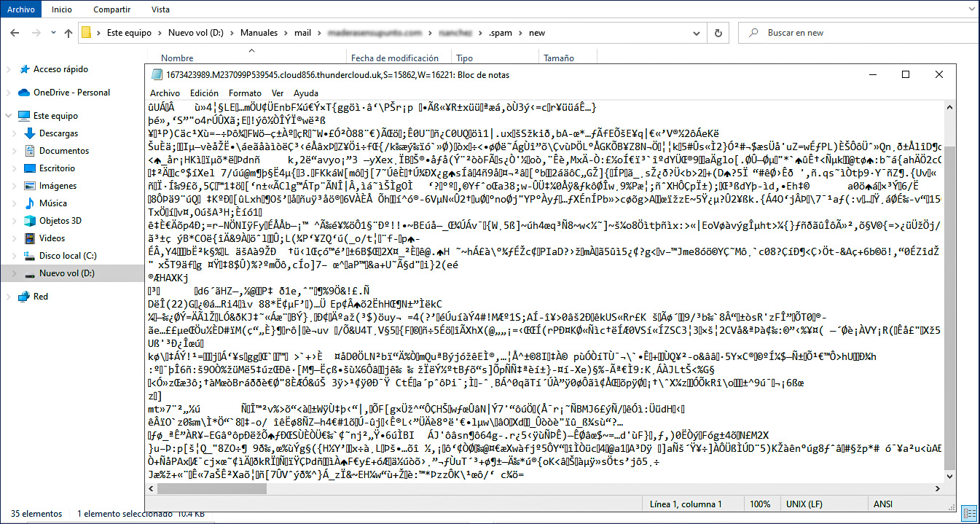Collapse the Este equipo tree node

pos(9,116)
